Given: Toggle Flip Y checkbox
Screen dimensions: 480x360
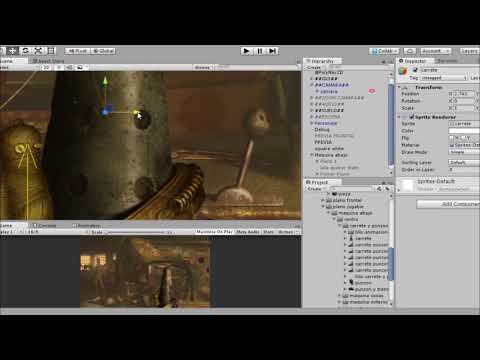Looking at the screenshot, I should [463, 138].
